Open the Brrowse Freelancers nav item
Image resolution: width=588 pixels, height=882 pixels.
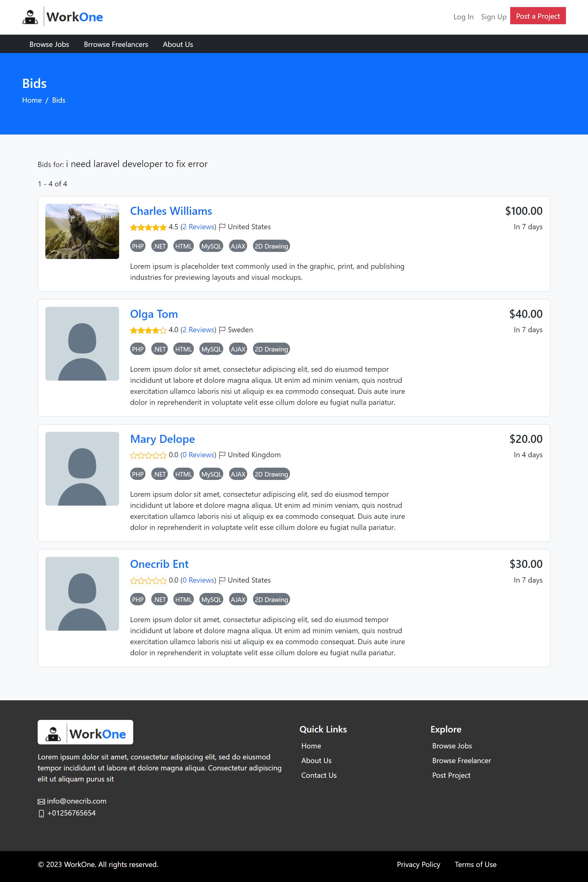[x=116, y=44]
